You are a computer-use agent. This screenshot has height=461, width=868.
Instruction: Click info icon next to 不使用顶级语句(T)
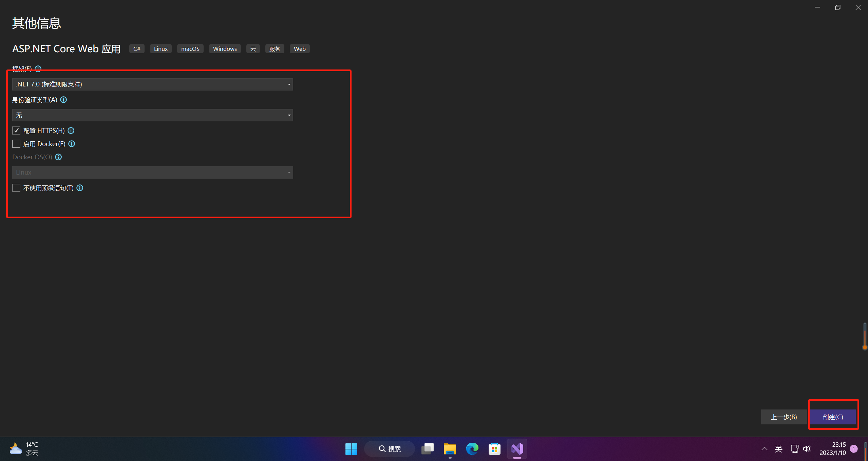[80, 188]
